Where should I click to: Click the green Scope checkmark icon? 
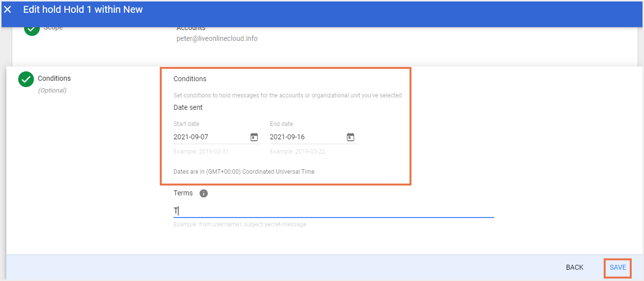point(32,29)
